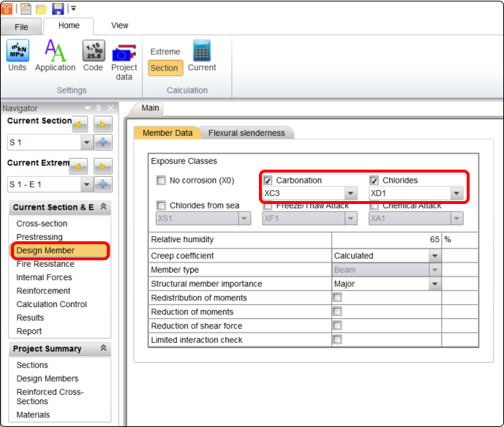Viewport: 504px width, 427px height.
Task: Switch to the Flexural slenderness tab
Action: tap(247, 133)
